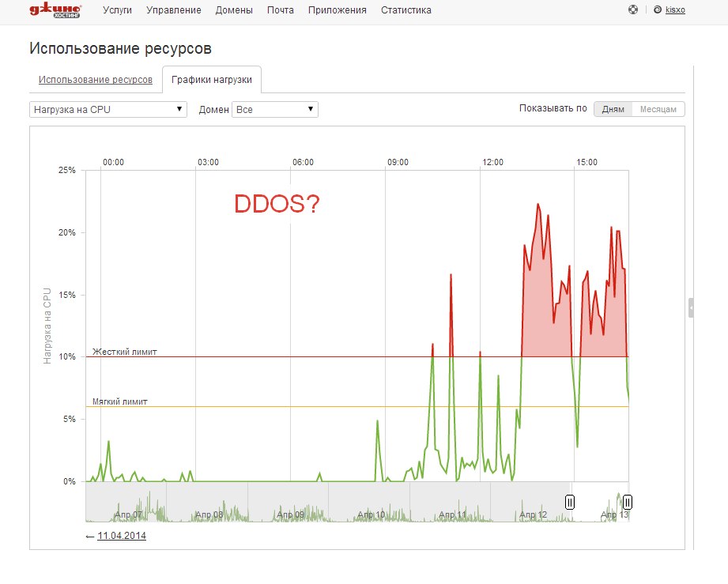
Task: Open the Управление menu
Action: click(174, 10)
